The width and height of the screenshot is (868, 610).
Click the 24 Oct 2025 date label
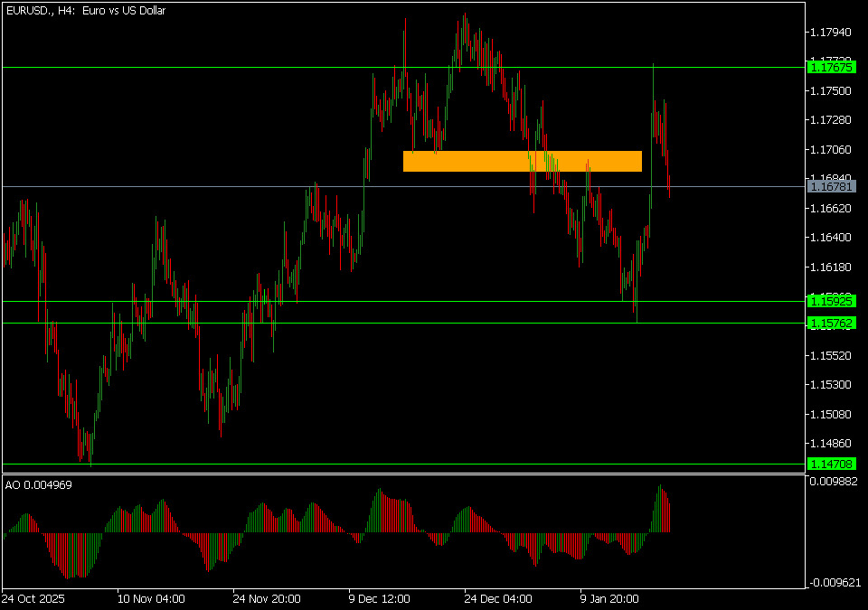tap(33, 598)
